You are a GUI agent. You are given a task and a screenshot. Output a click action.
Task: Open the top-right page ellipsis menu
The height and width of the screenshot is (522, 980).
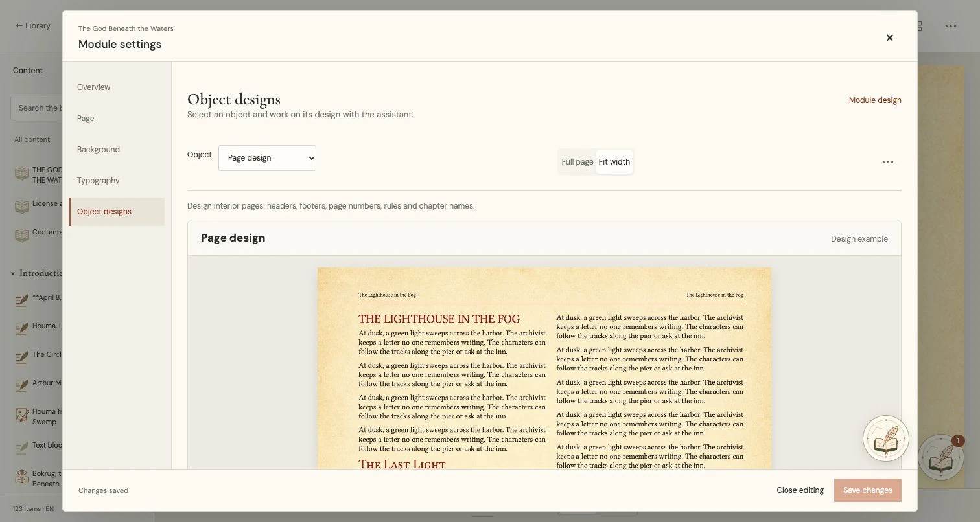tap(950, 27)
